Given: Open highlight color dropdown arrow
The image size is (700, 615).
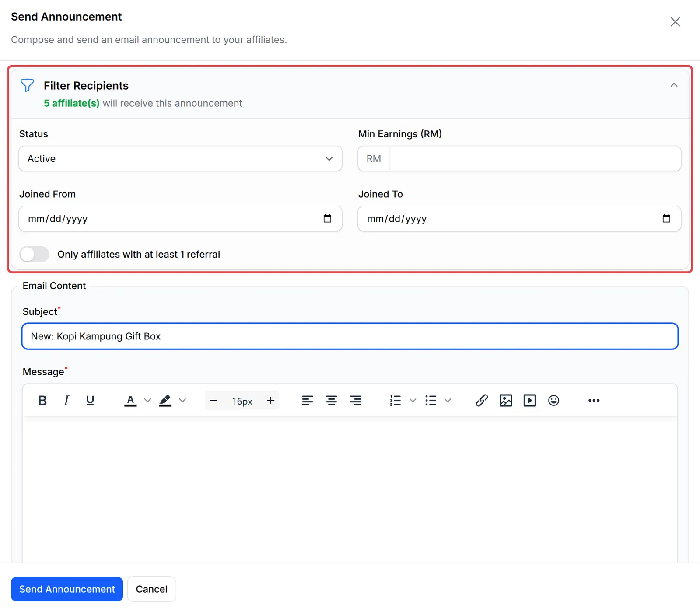Looking at the screenshot, I should pyautogui.click(x=183, y=400).
